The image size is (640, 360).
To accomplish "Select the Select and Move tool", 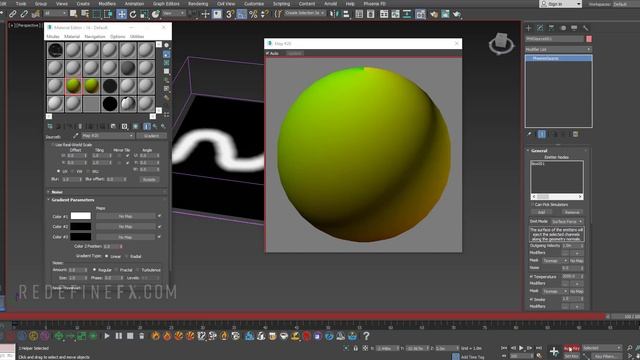I will (121, 14).
